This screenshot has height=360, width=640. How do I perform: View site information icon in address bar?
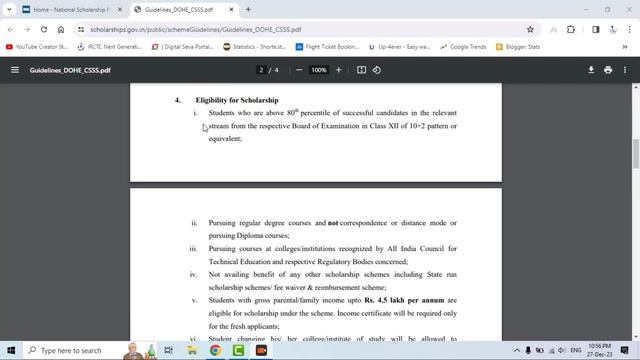coord(81,29)
